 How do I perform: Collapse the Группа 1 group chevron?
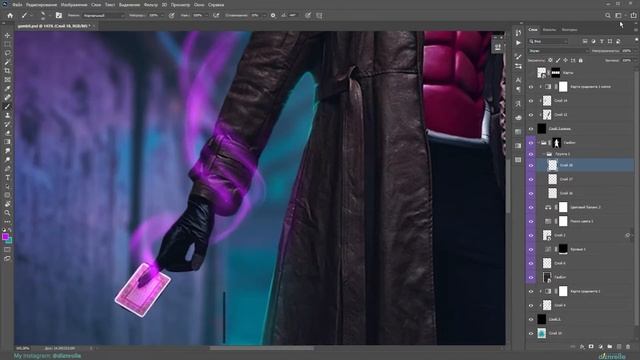544,154
